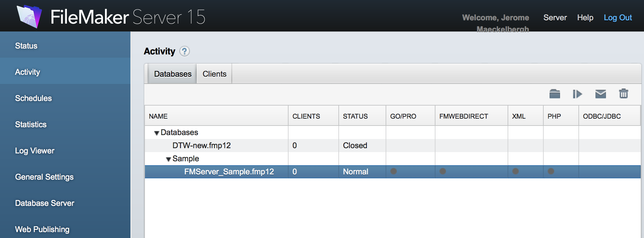Click the trash remove icon
Screen dimensions: 644x238
(x=623, y=94)
